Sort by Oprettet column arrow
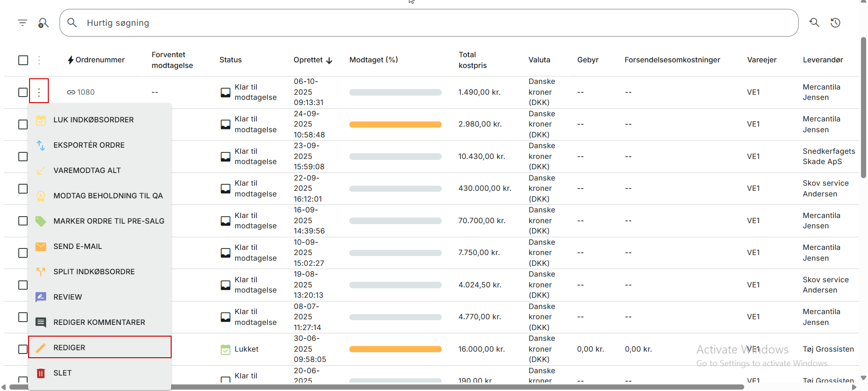The height and width of the screenshot is (391, 868). tap(329, 60)
